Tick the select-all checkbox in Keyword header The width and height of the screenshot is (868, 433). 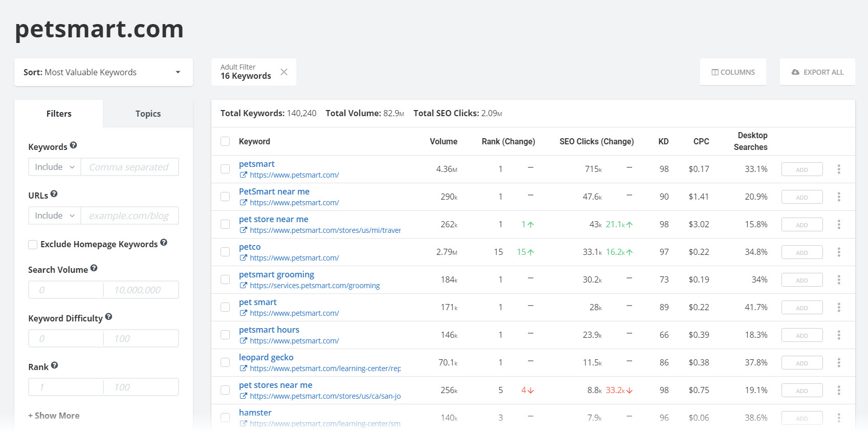[x=225, y=141]
